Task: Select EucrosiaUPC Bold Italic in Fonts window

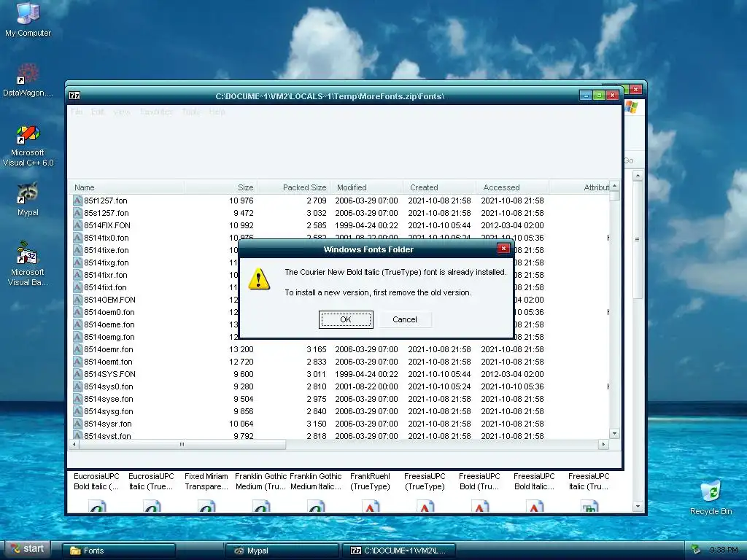Action: pyautogui.click(x=97, y=481)
